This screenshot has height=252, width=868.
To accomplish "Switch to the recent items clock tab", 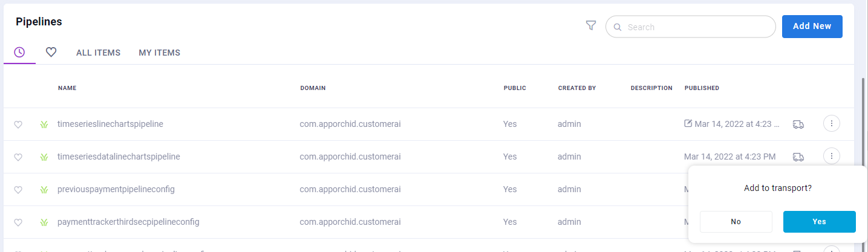I will (19, 53).
